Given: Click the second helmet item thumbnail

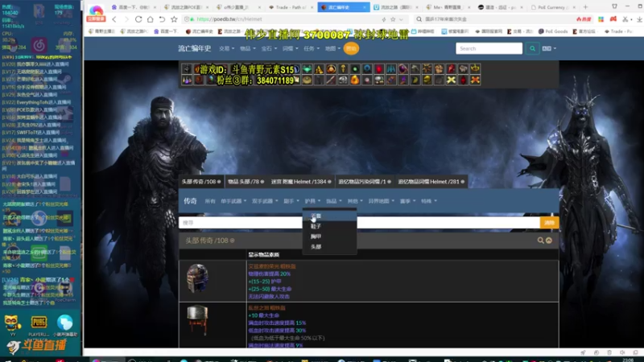Looking at the screenshot, I should click(x=197, y=319).
